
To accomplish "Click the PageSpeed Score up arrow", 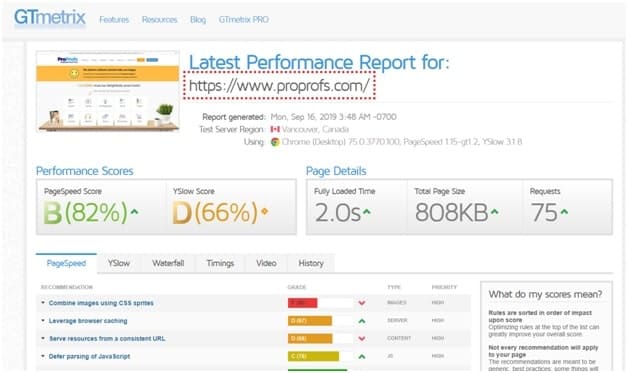I will click(134, 212).
